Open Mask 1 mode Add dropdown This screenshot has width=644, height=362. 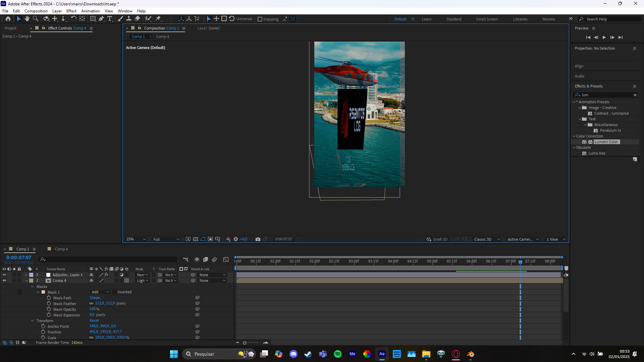[100, 292]
